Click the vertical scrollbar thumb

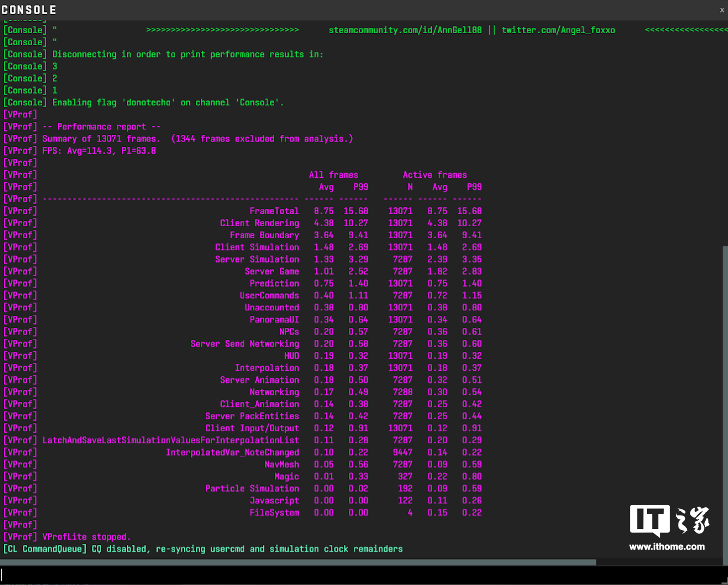725,402
